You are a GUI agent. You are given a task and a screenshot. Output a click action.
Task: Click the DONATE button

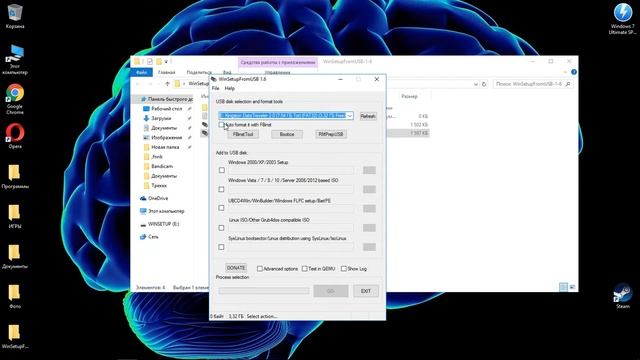pyautogui.click(x=236, y=268)
